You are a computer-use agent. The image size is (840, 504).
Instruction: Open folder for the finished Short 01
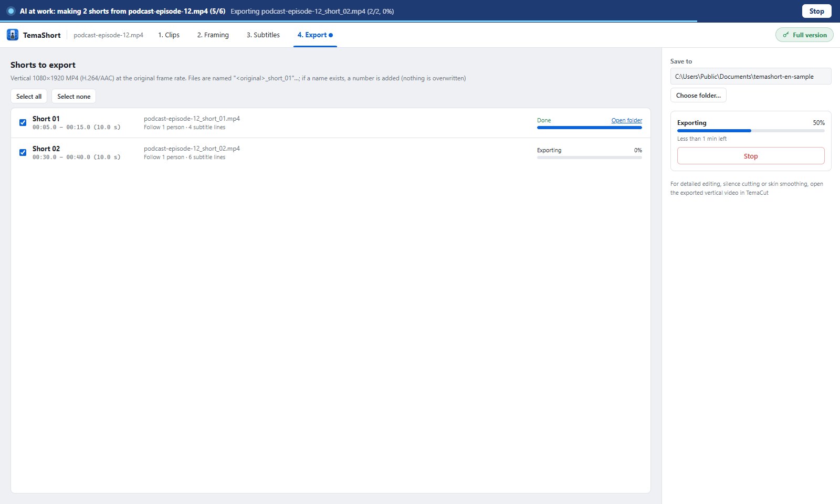[627, 120]
